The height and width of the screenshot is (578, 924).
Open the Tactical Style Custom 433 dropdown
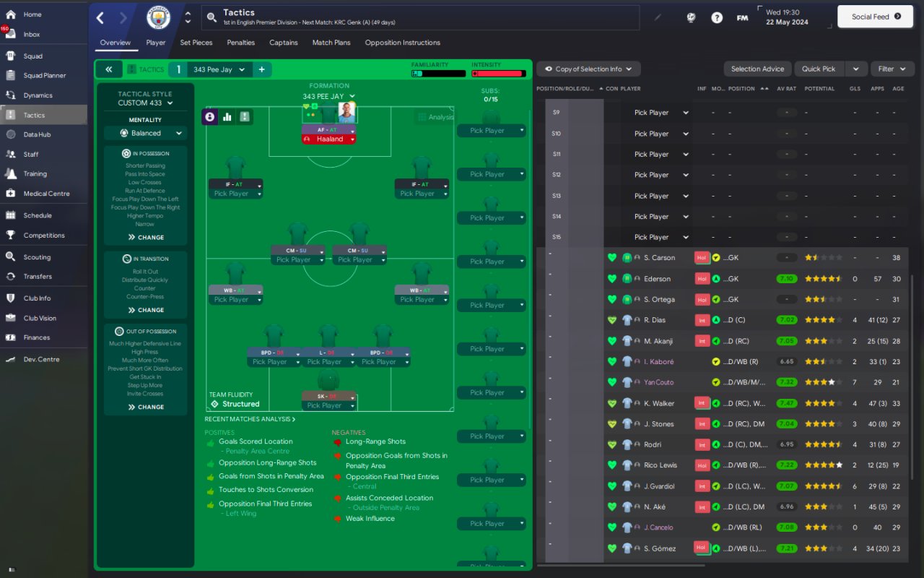coord(145,103)
